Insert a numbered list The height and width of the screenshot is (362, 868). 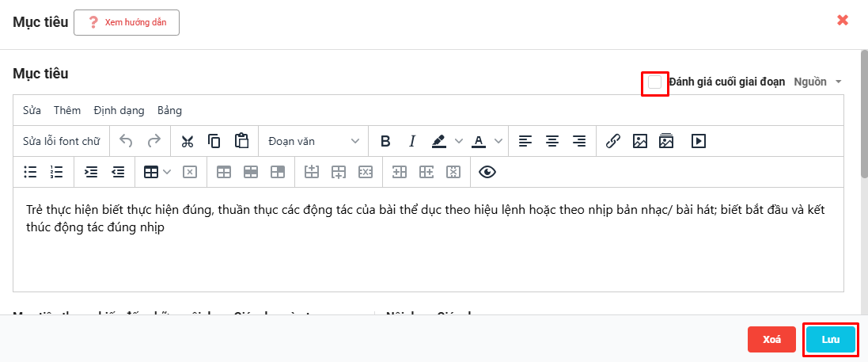tap(56, 171)
